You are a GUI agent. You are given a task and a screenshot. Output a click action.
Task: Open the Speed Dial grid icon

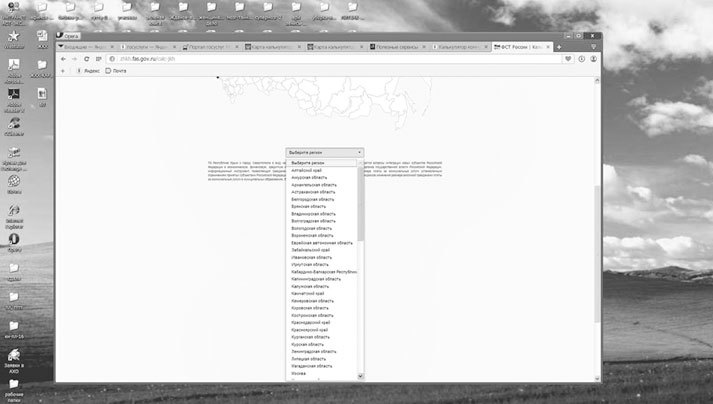pos(99,59)
